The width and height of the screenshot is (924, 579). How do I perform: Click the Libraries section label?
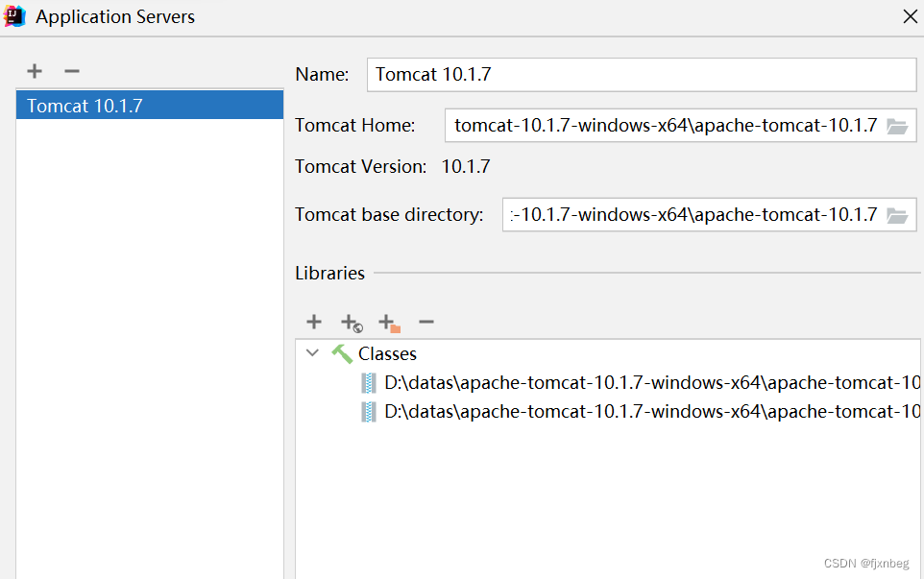click(x=330, y=274)
